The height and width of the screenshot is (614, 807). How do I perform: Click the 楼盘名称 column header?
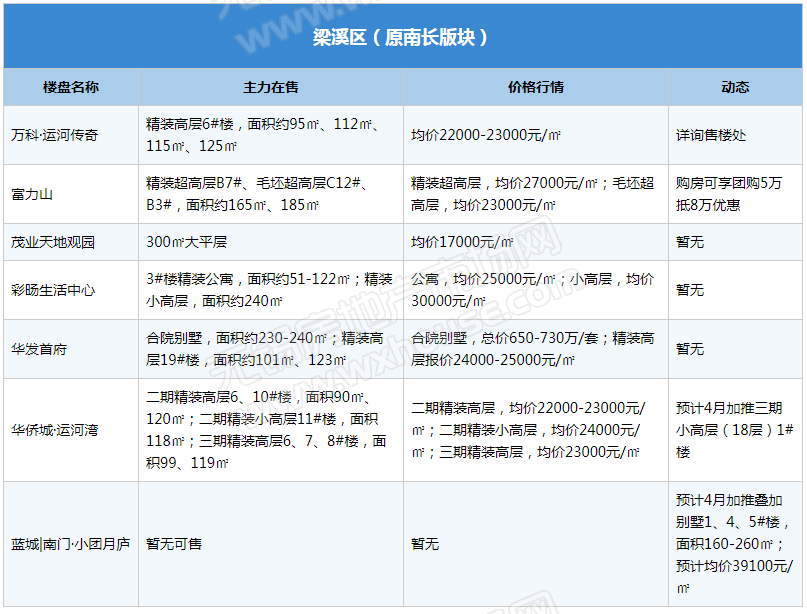(71, 87)
